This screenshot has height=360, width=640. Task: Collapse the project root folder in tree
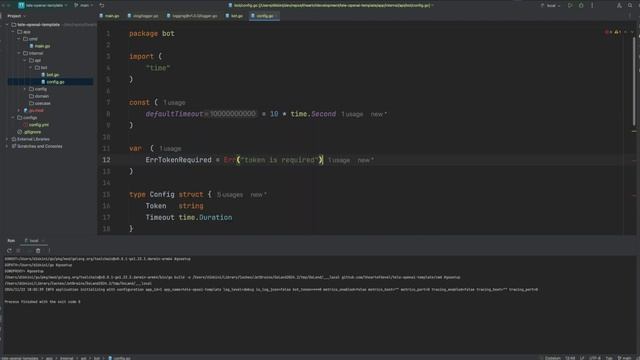[x=7, y=25]
